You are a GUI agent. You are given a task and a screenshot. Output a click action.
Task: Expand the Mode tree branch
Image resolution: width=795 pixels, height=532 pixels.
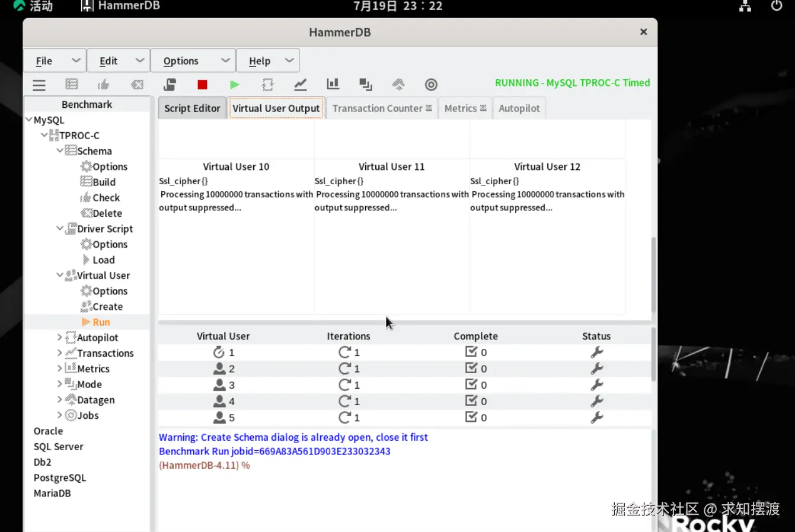coord(60,384)
